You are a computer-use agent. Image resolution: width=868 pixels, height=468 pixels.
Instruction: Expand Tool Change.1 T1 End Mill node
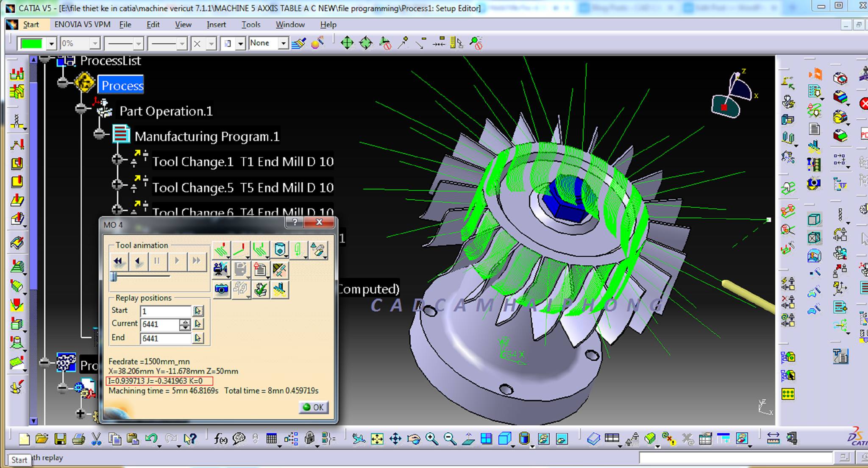pos(117,160)
